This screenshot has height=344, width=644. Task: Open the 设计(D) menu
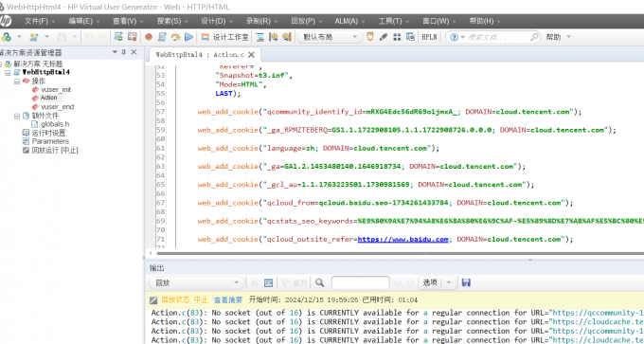click(216, 21)
